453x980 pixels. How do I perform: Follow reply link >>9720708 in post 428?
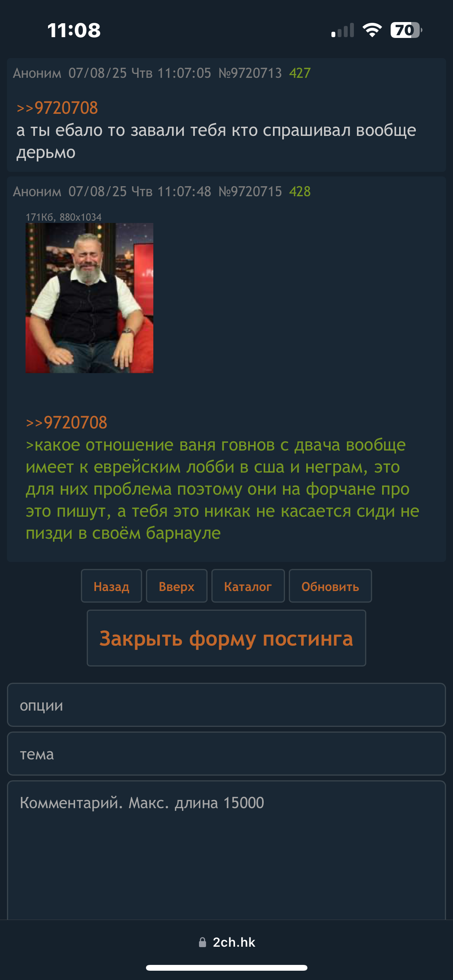(66, 423)
